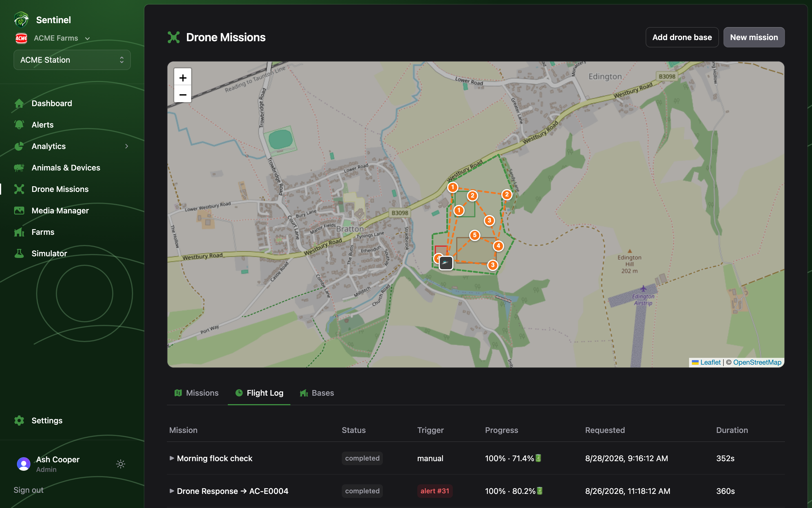The width and height of the screenshot is (812, 508).
Task: Click waypoint 5 marker on map
Action: pyautogui.click(x=475, y=235)
